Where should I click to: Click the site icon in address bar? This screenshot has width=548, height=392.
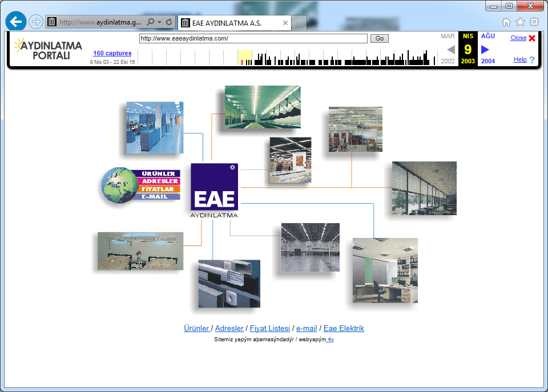52,22
